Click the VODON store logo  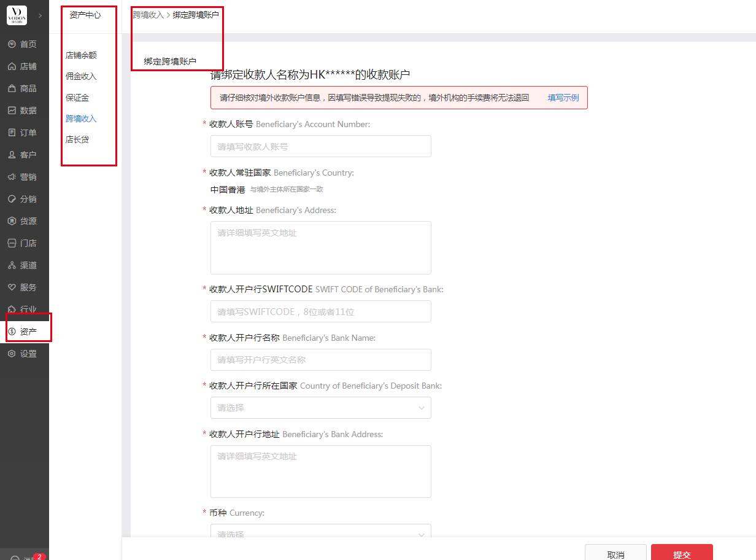click(17, 15)
